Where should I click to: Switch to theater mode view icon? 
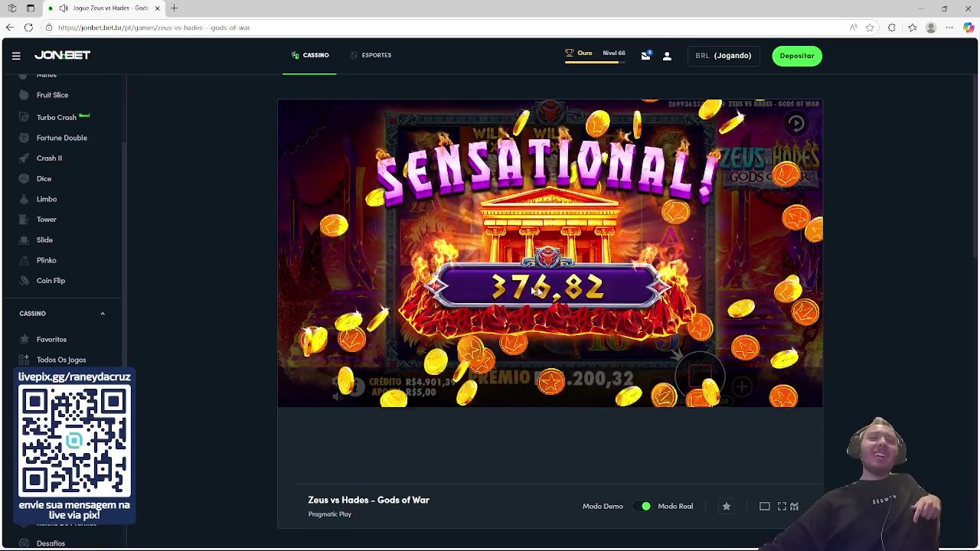pos(764,506)
